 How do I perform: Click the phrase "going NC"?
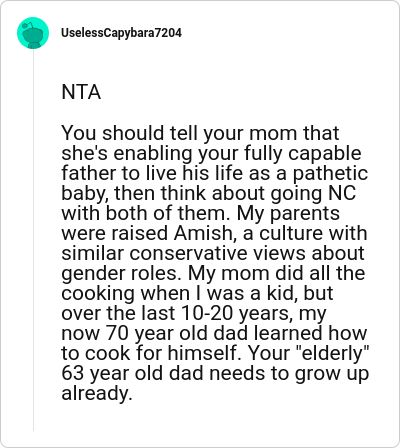click(x=313, y=194)
